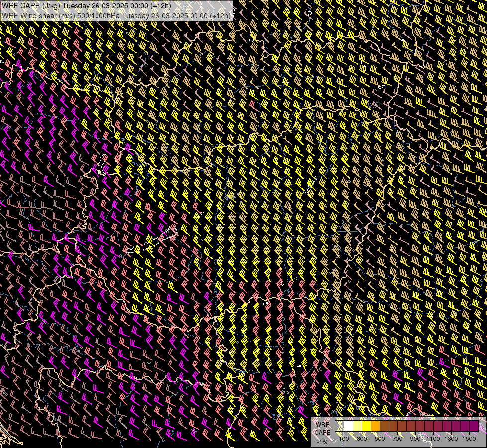
Task: Click the legend value 900
Action: 415,439
